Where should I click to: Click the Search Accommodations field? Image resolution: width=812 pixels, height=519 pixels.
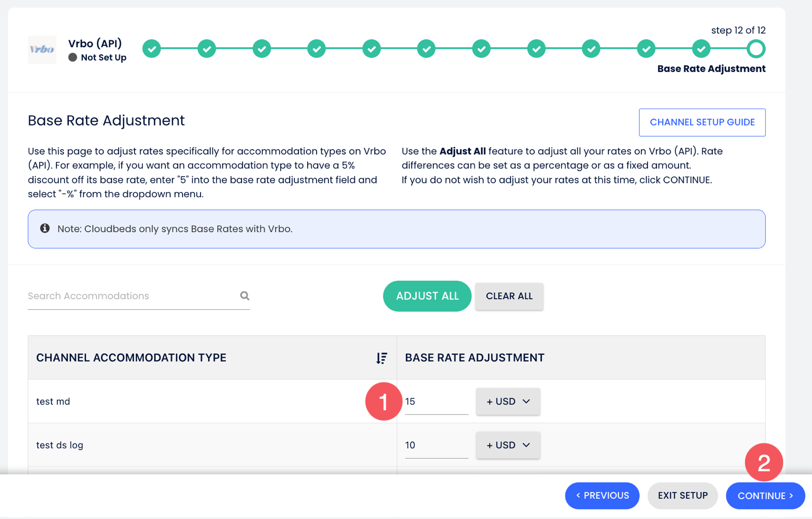tap(132, 296)
